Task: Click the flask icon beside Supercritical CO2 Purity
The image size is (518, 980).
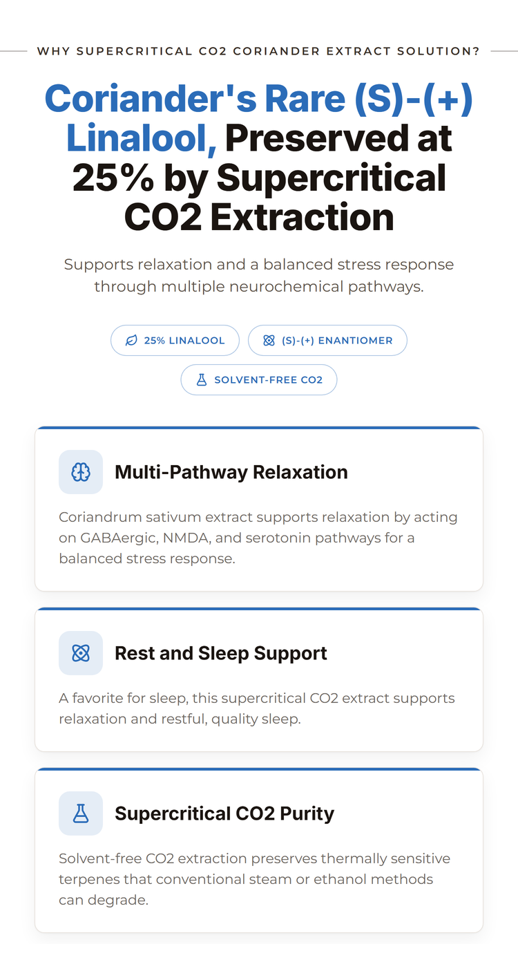Action: pos(81,813)
